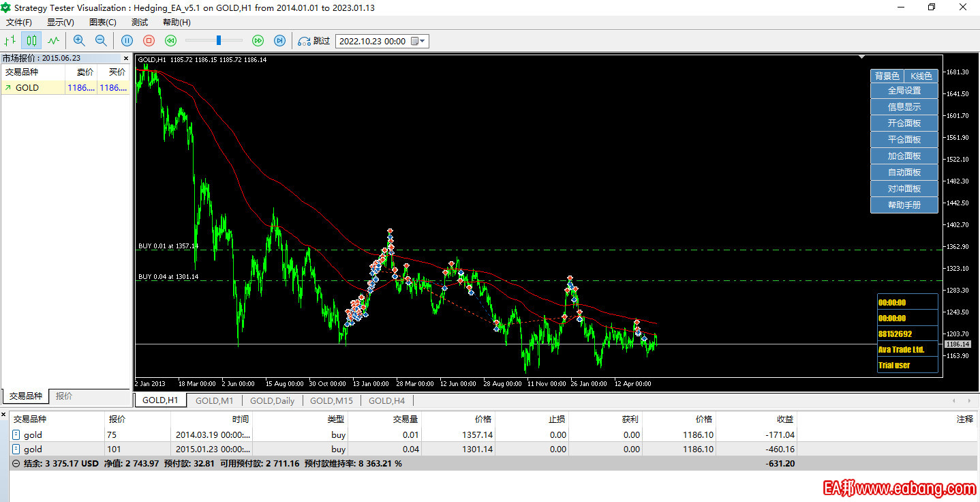Click the 交易品种 column header in market watch
The width and height of the screenshot is (980, 502).
(x=33, y=72)
